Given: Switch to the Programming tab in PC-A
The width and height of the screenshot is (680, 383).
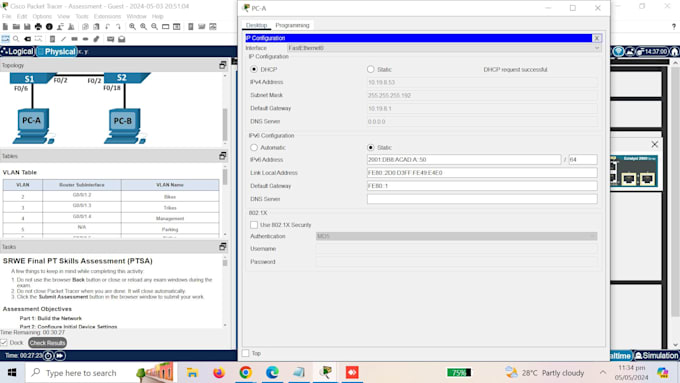Looking at the screenshot, I should (x=292, y=25).
